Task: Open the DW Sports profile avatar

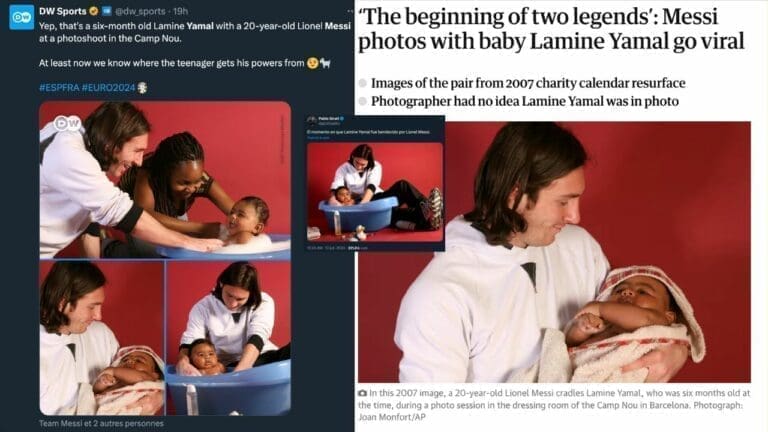Action: click(22, 18)
